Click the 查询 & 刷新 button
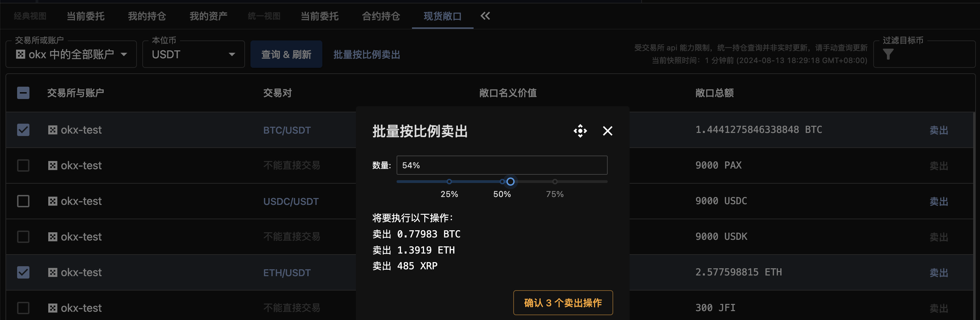This screenshot has height=320, width=980. [x=286, y=54]
